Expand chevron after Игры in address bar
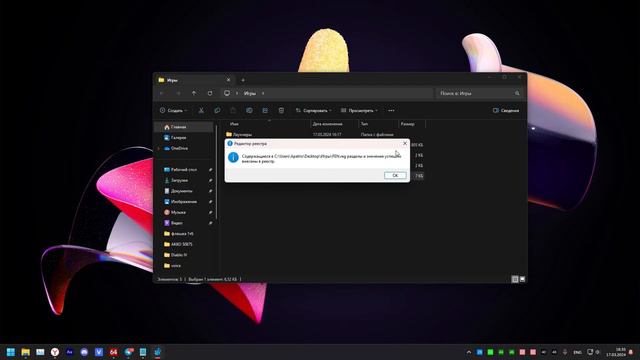This screenshot has height=360, width=640. (263, 93)
